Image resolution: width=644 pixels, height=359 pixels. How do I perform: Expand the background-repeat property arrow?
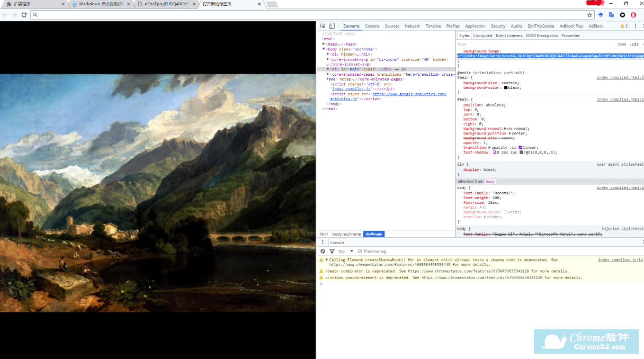[505, 129]
